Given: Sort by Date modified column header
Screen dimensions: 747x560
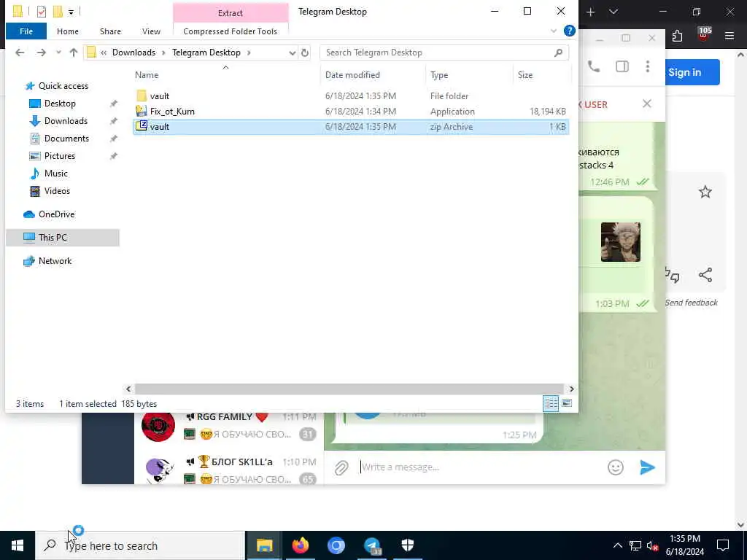Looking at the screenshot, I should coord(373,75).
